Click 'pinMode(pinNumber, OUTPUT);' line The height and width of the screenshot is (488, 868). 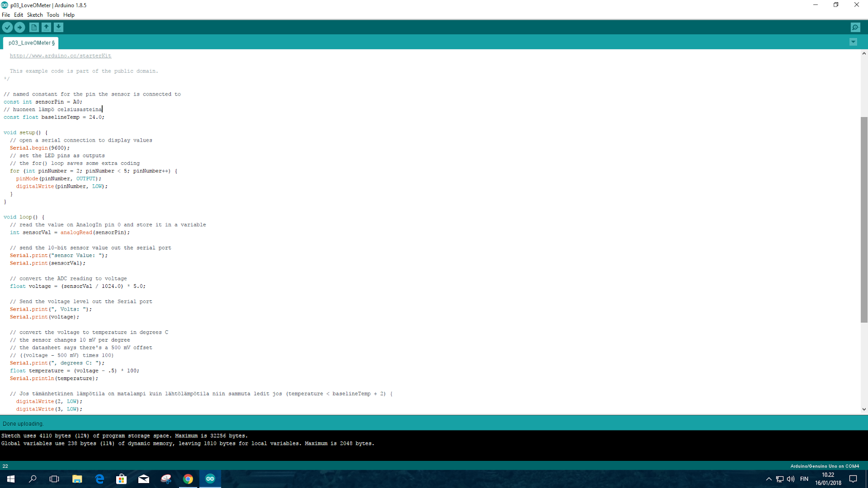coord(59,178)
